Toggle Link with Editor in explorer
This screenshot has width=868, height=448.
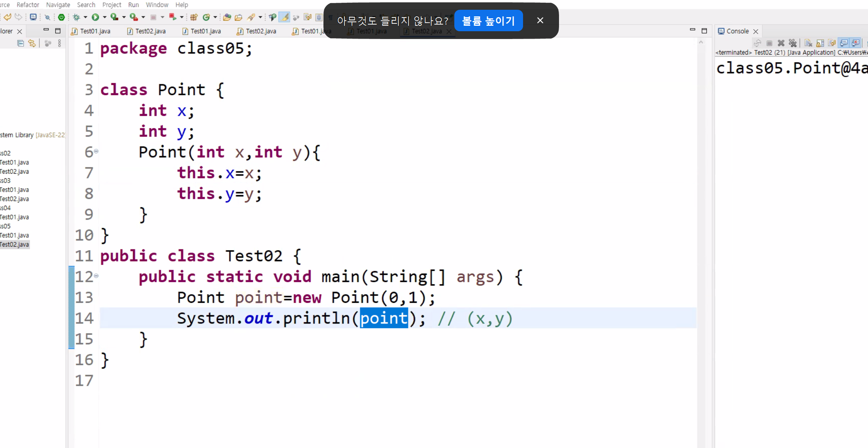[x=32, y=43]
